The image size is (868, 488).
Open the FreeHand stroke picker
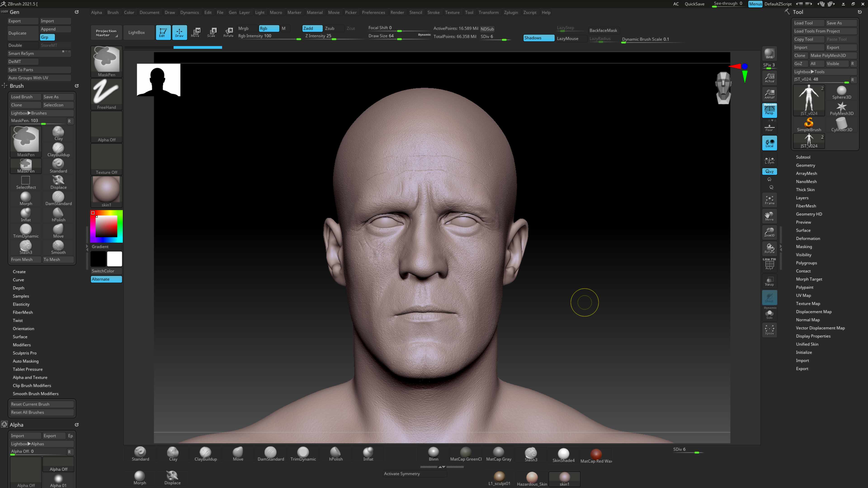pyautogui.click(x=106, y=94)
